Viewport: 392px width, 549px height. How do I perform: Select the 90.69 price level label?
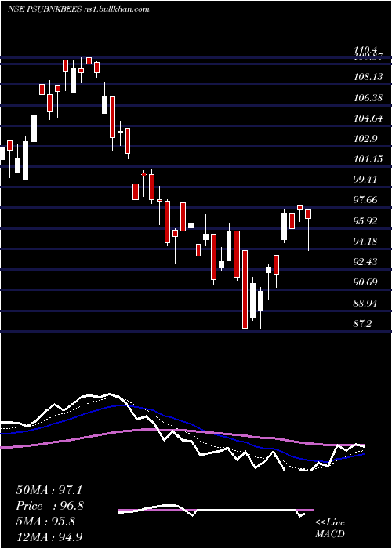point(366,282)
